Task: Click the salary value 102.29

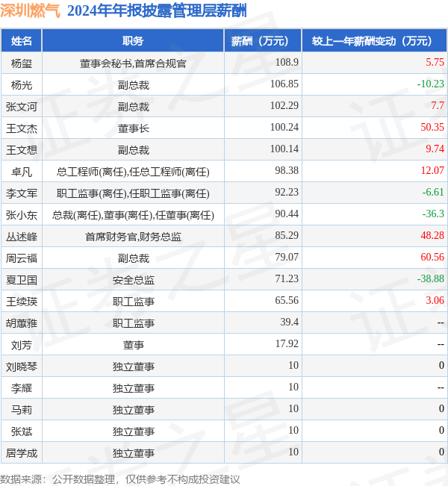Action: pyautogui.click(x=284, y=105)
